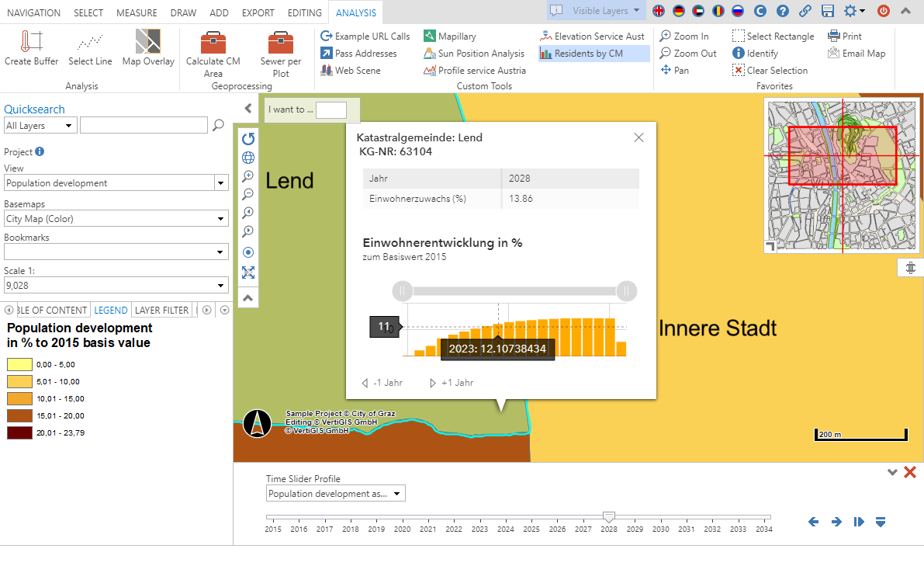924x566 pixels.
Task: Click inside the Quicksearch input field
Action: click(x=144, y=124)
